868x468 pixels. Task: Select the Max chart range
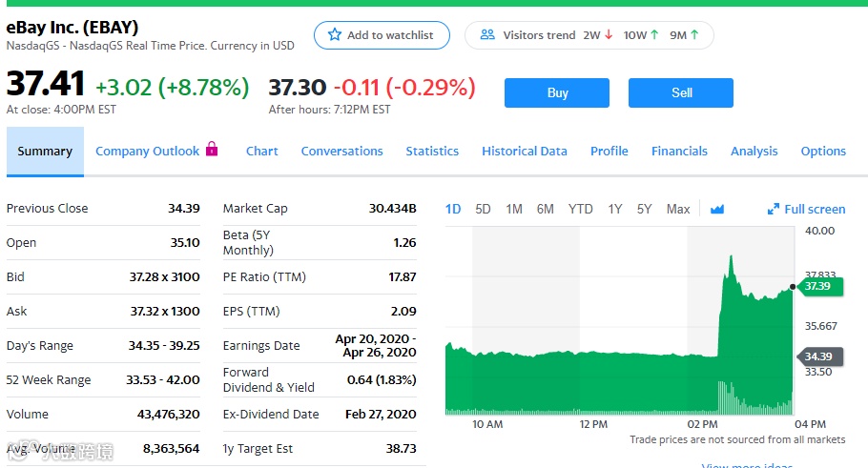[x=678, y=209]
